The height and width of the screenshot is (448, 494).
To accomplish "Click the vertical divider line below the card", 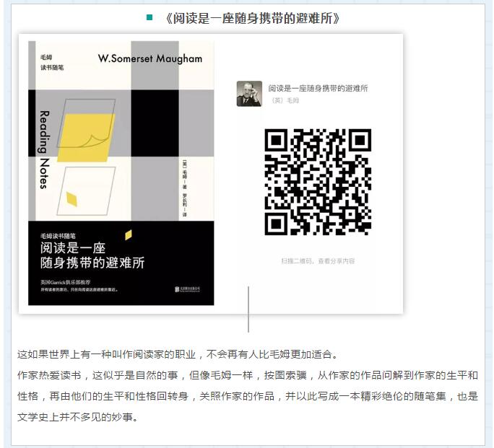I will pos(248,309).
